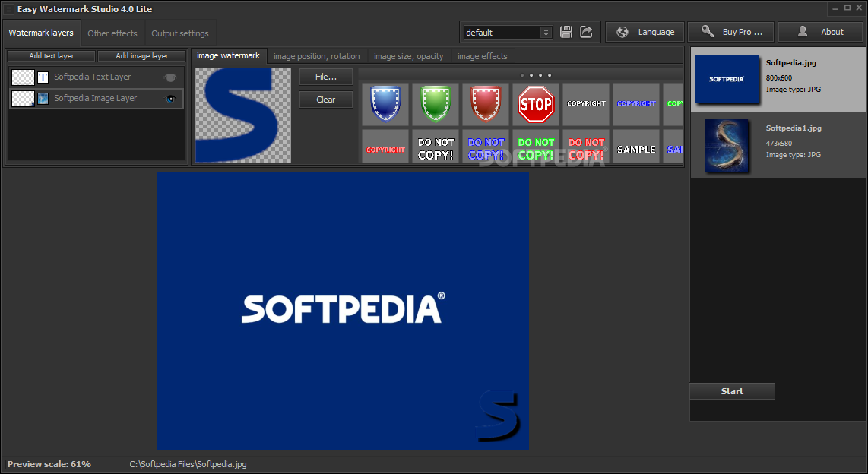
Task: Click the text layer T icon
Action: tap(43, 77)
